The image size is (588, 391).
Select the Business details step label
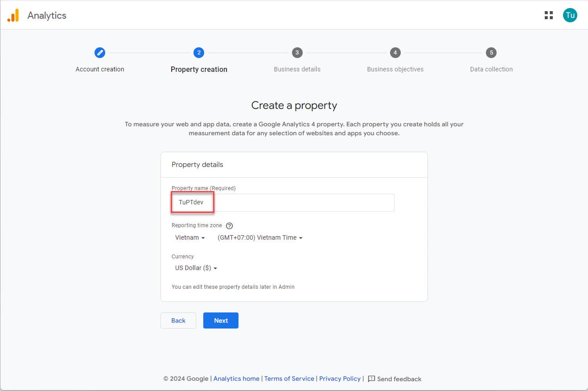click(297, 69)
